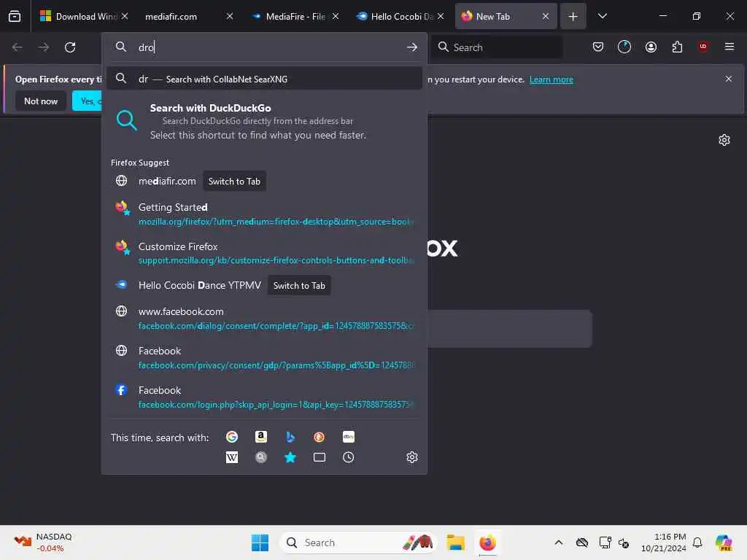Viewport: 747px width, 560px height.
Task: Open Facebook privacy consent suggestion
Action: [264, 357]
